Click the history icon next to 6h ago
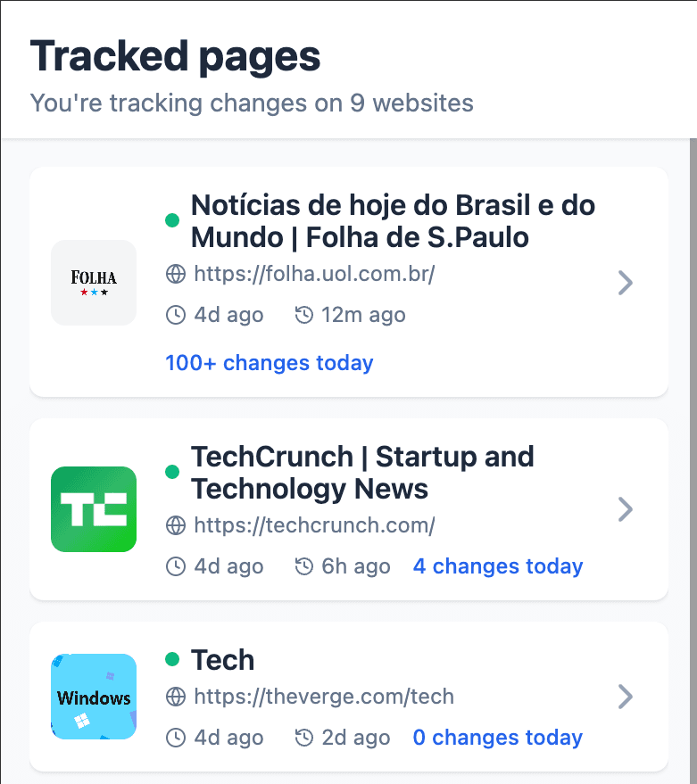Screen dimensions: 697x784 [304, 566]
